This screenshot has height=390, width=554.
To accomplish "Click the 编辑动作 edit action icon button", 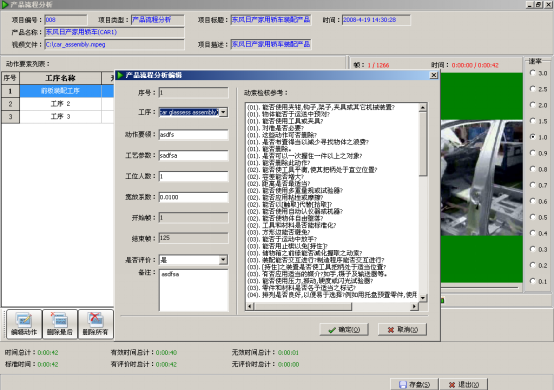I will coord(24,324).
